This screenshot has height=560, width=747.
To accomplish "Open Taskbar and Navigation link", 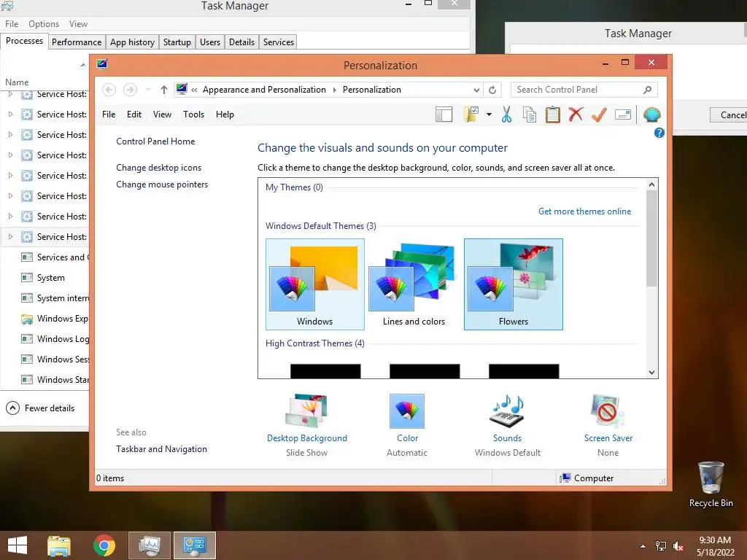I will pyautogui.click(x=161, y=449).
